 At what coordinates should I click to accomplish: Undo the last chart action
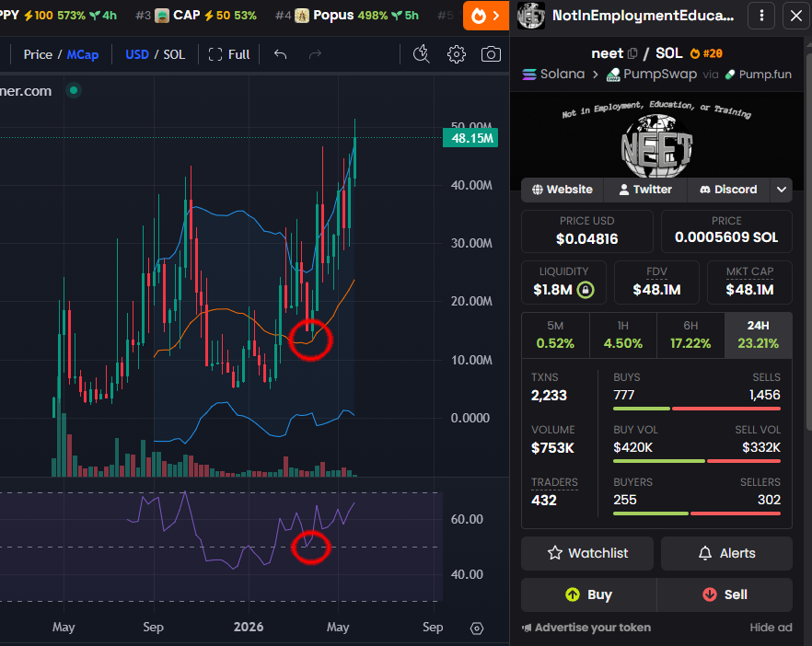pos(280,54)
